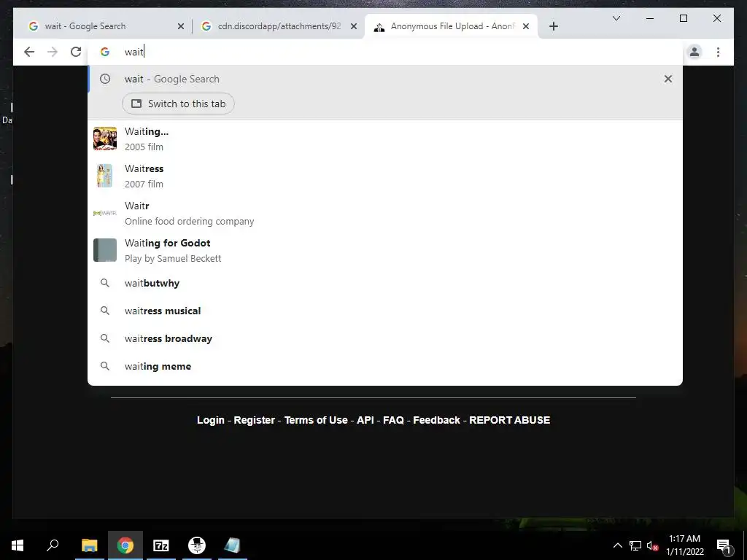Open the hat-wearing face app on taskbar
The height and width of the screenshot is (560, 747).
(x=196, y=545)
